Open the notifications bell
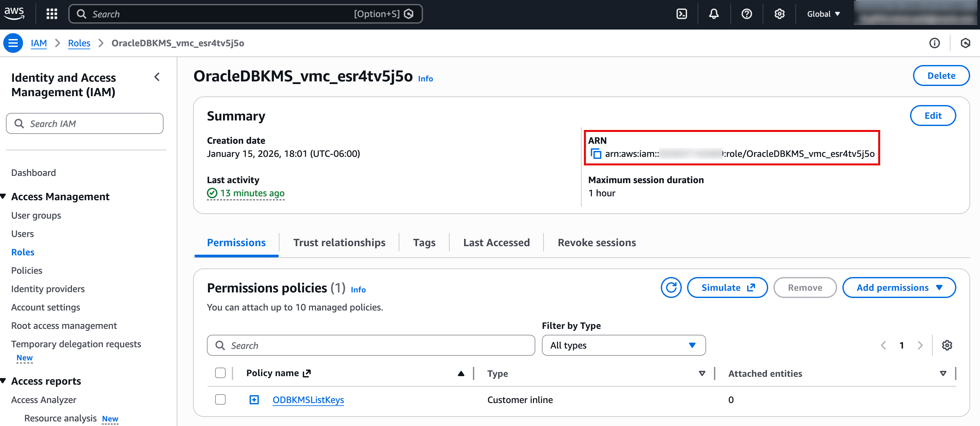 tap(714, 14)
